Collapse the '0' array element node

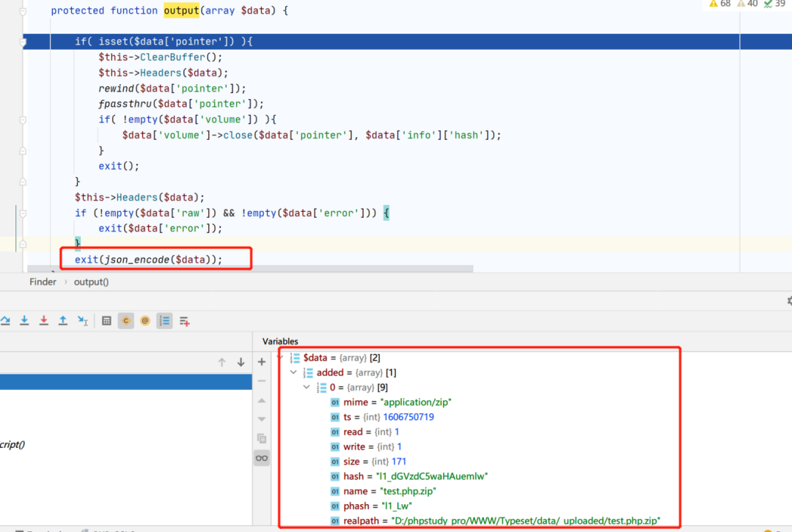307,388
